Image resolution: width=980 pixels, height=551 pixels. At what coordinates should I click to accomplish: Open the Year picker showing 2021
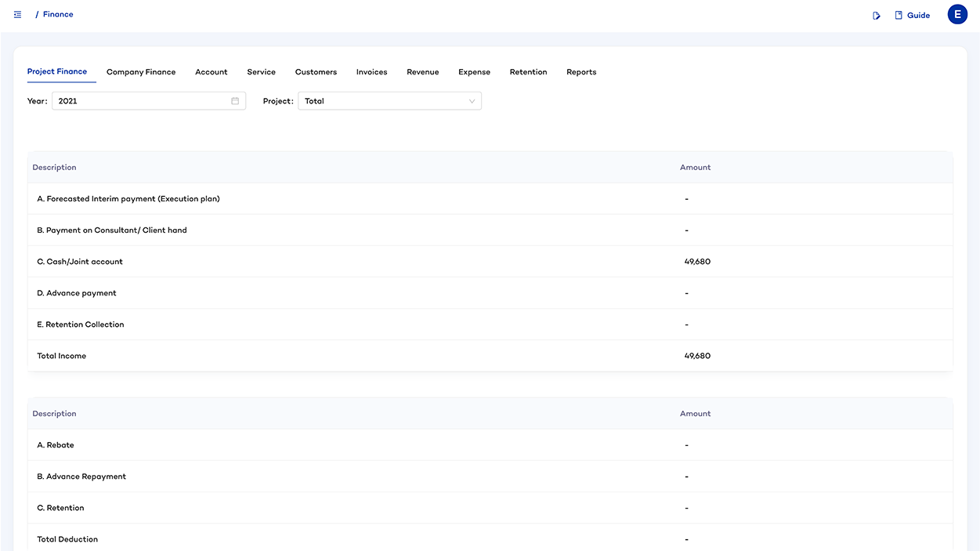click(x=141, y=101)
